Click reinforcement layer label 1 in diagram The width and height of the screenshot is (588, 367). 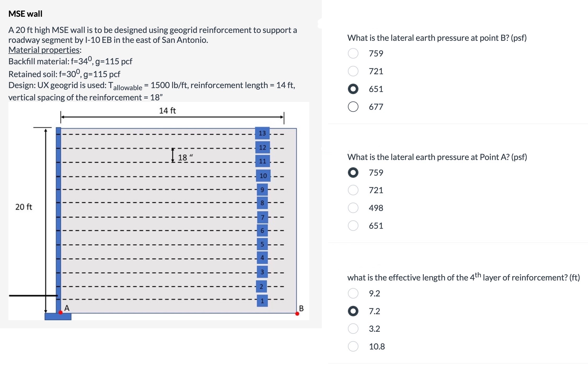pyautogui.click(x=262, y=301)
